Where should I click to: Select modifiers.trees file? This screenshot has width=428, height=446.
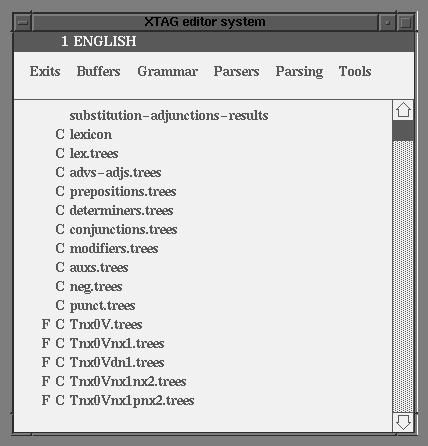114,248
